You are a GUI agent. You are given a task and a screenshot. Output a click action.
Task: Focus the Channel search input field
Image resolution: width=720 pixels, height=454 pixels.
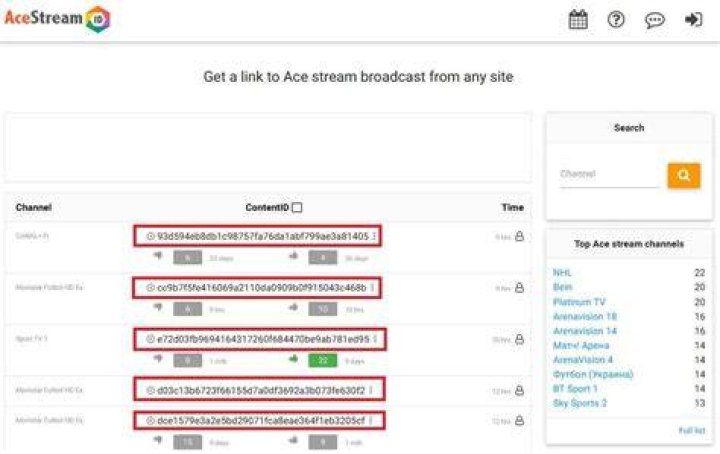pos(609,174)
